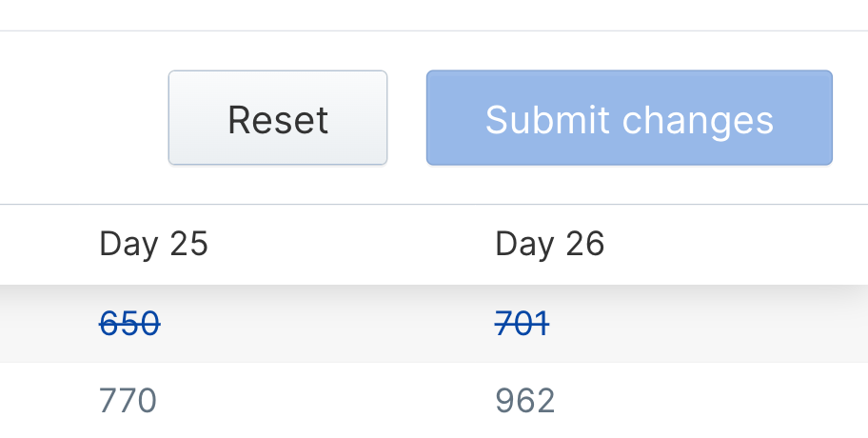Save edits via Submit changes
The width and height of the screenshot is (868, 438).
tap(629, 117)
